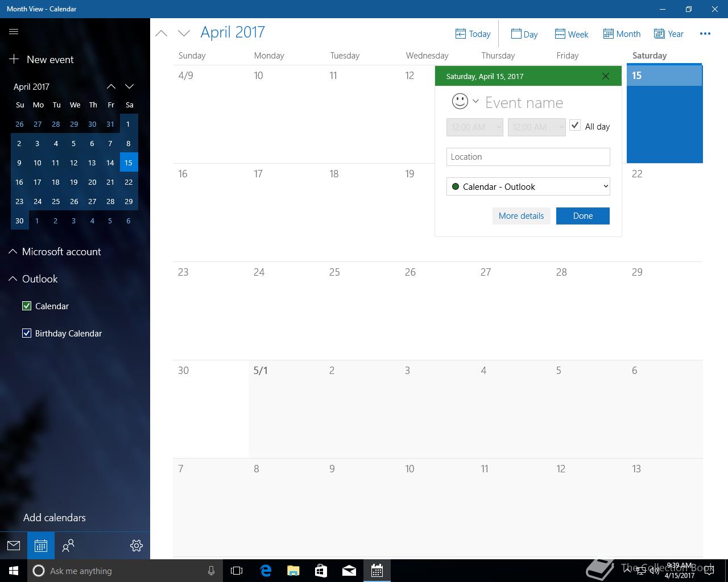Select April 1 in mini calendar
This screenshot has width=728, height=582.
[x=129, y=124]
